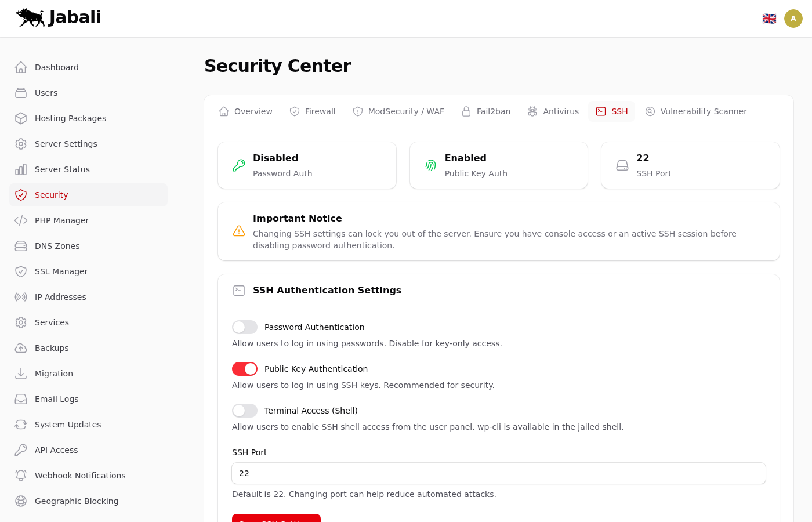The height and width of the screenshot is (522, 812).
Task: Open the System Updates link
Action: (x=68, y=425)
